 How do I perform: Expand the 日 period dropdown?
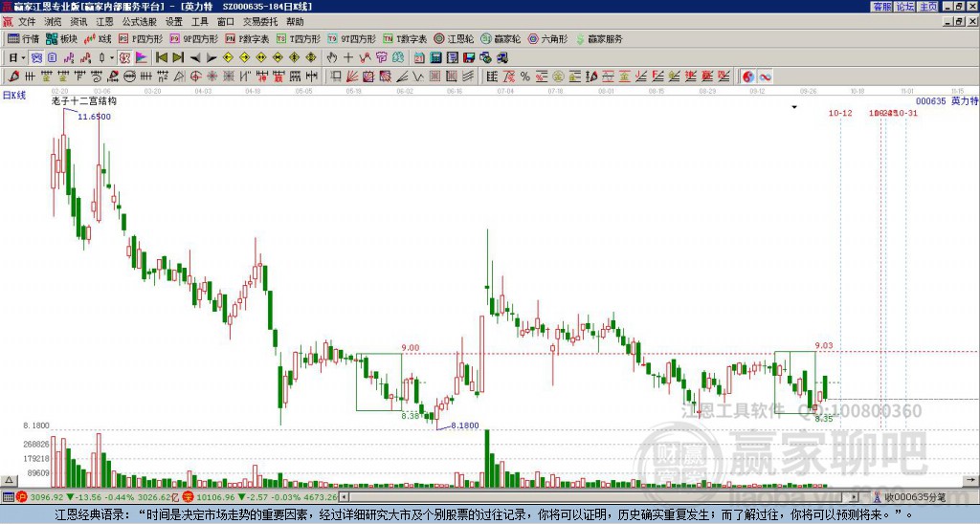(x=23, y=58)
